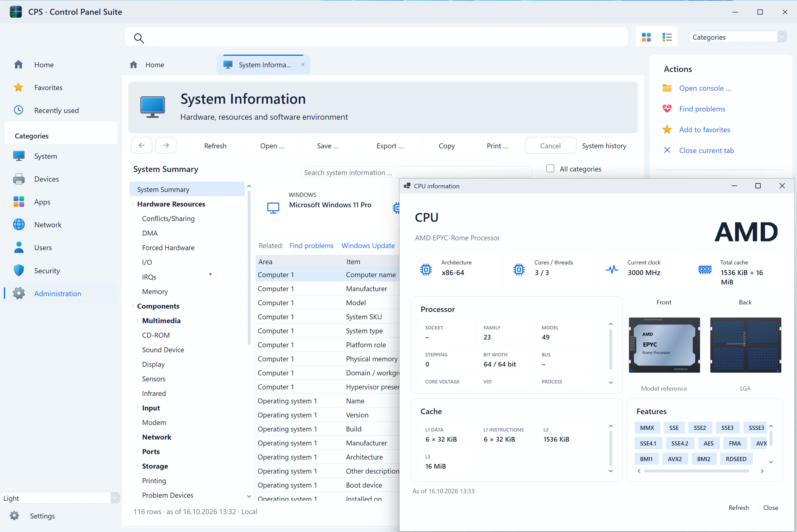Expand the Storage tree node
The image size is (797, 532).
coord(137,466)
